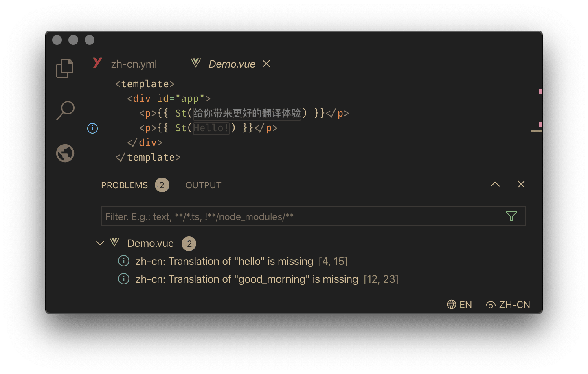Click the info icon beside "good_morning" problem

point(123,279)
